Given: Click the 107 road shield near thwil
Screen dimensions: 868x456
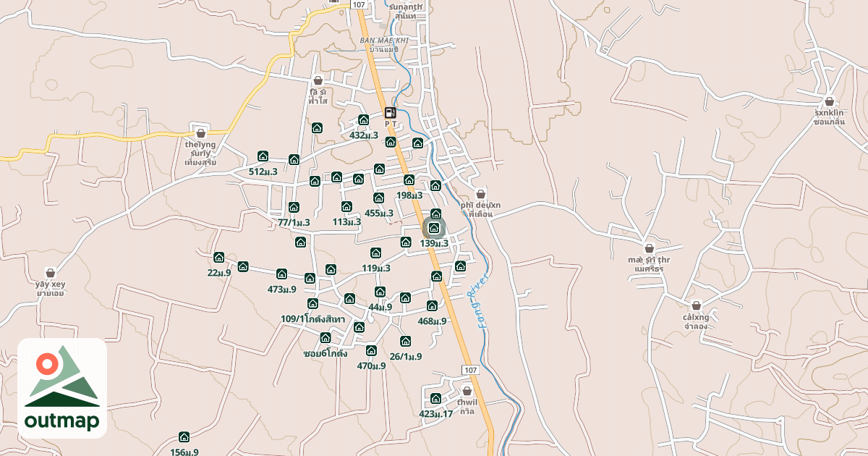Looking at the screenshot, I should coord(470,370).
